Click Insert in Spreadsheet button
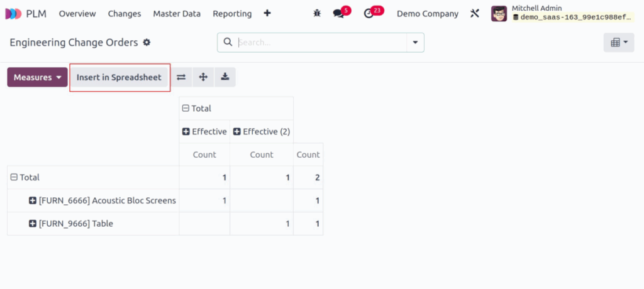 [119, 77]
